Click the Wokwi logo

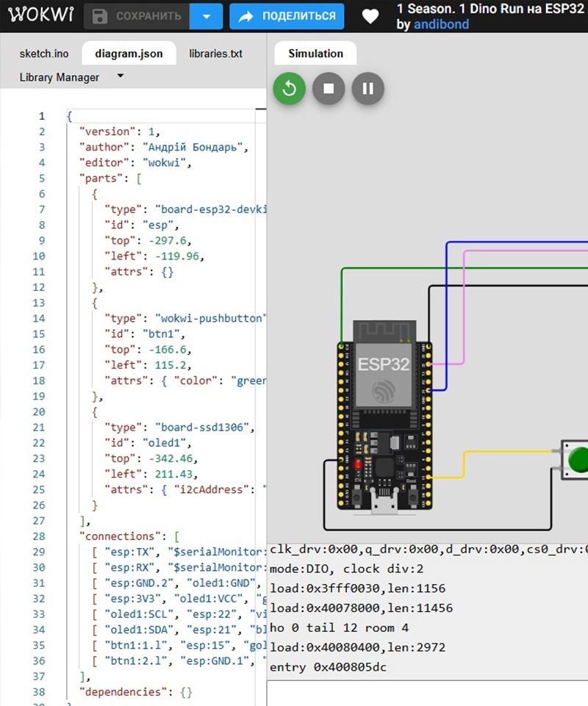[x=41, y=15]
